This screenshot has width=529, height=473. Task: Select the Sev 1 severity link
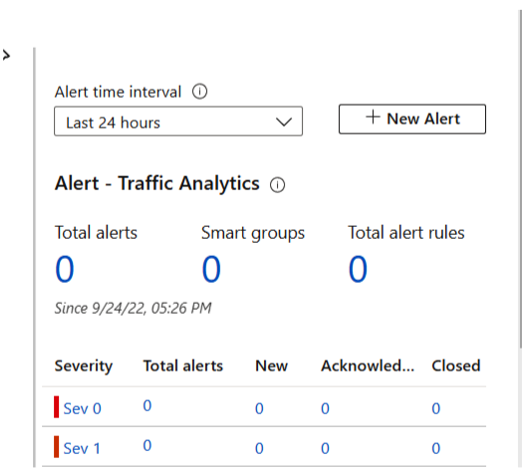(x=82, y=448)
